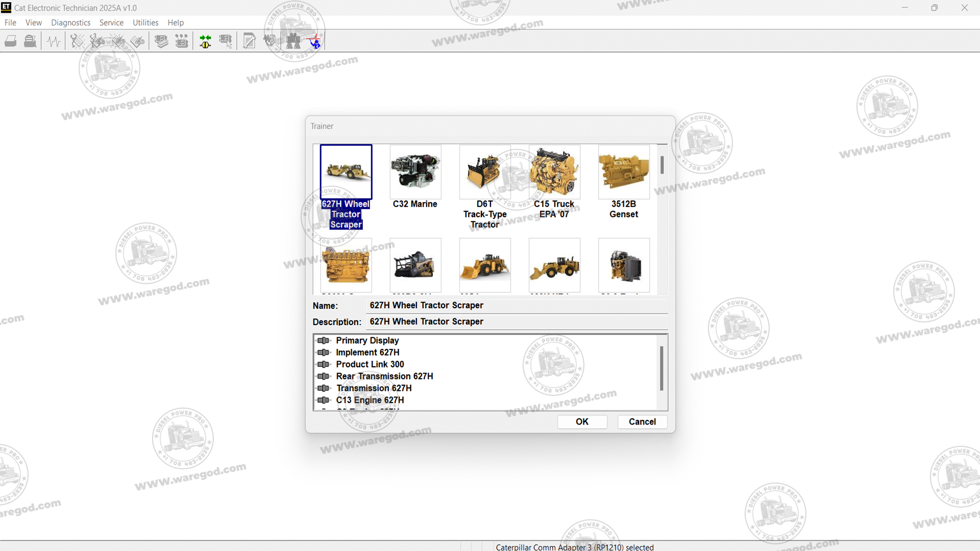Choose the C32 Marine trainer thumbnail
This screenshot has height=551, width=980.
pyautogui.click(x=415, y=172)
